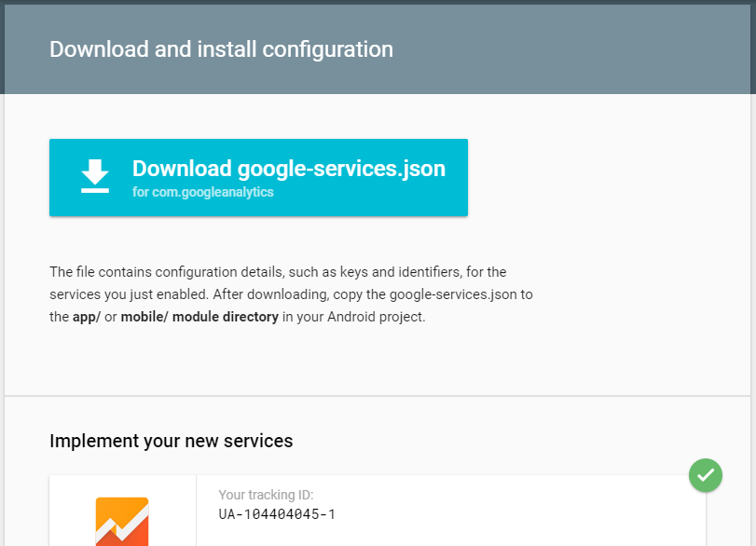Click the 'for com.googleanalytics' subtitle text
The image size is (756, 546).
203,192
